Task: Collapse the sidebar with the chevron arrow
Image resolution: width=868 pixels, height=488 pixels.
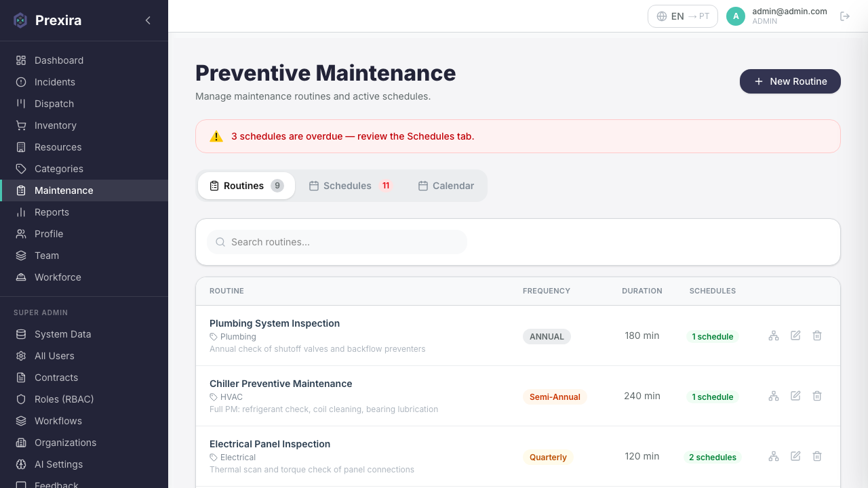Action: click(148, 20)
